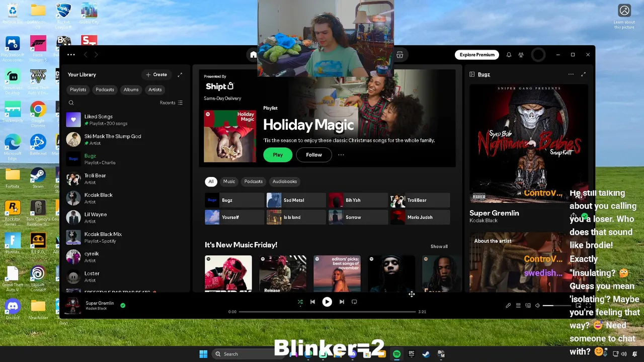Open the Friend Activity people icon

(521, 55)
